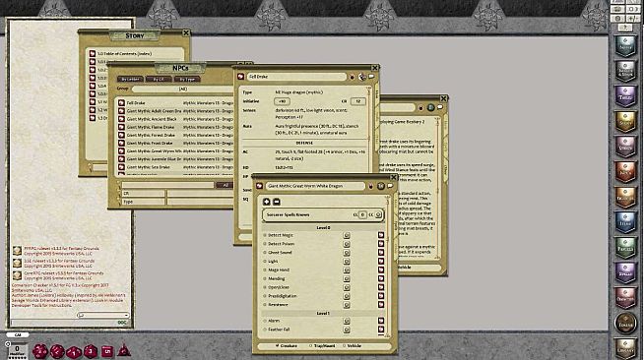
Task: Pick the d12 die in dice tray
Action: 57,351
